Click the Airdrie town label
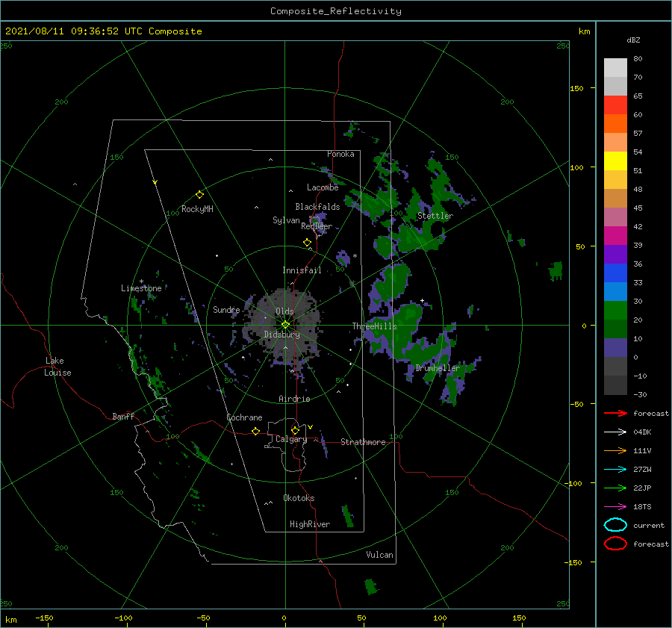Viewport: 672px width, 628px height. [x=294, y=399]
